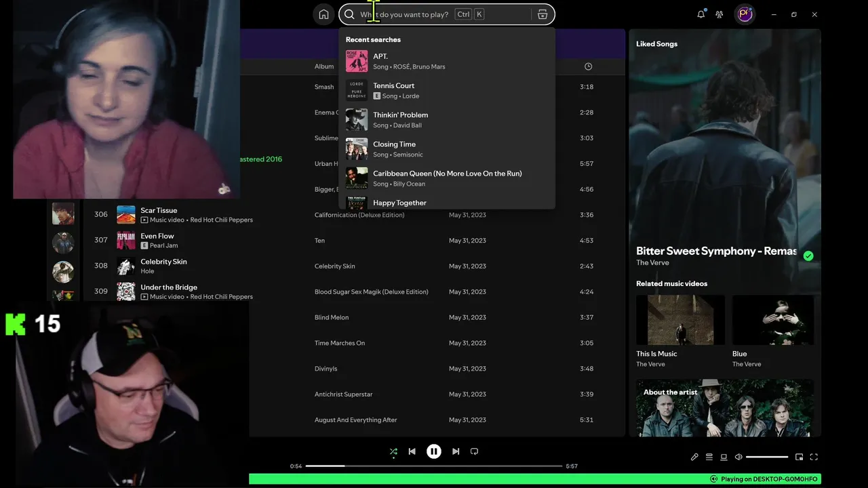The image size is (868, 488).
Task: Open 'Blue' music video thumbnail
Action: 773,320
